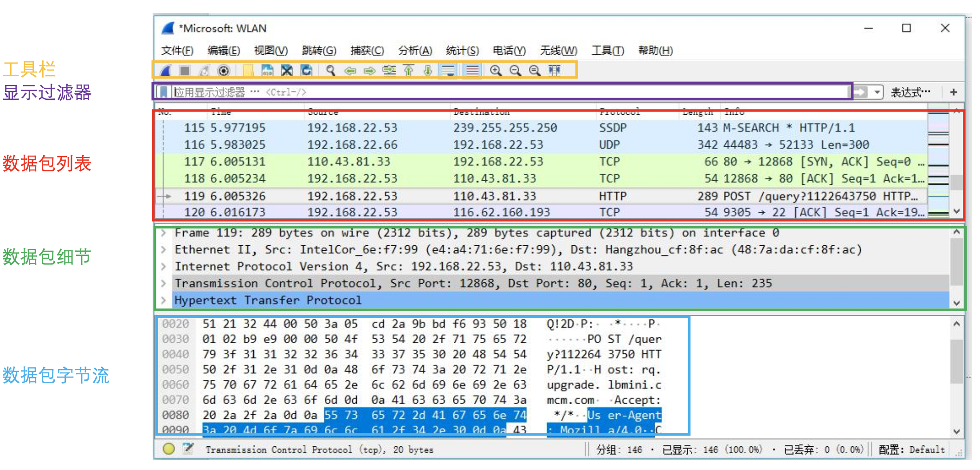Select packet 118 TCP ACK row
980x470 pixels.
click(542, 178)
